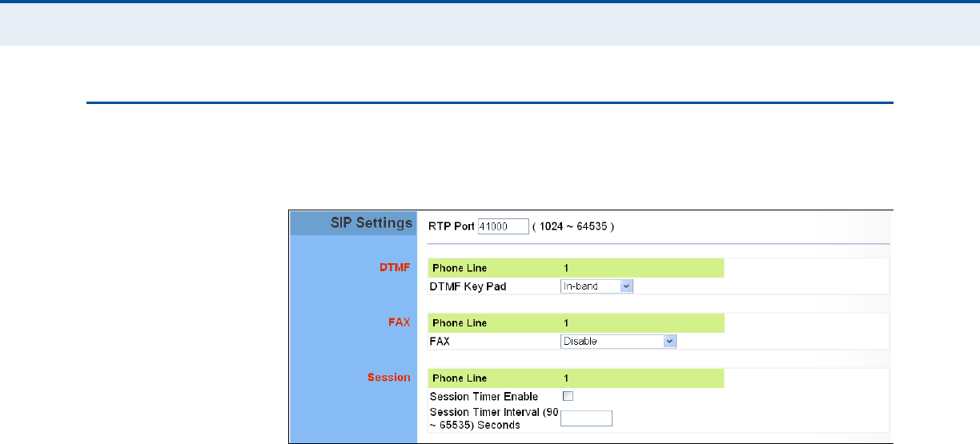Click Phone Line header in DTMF section
Screen dimensions: 980x444
pos(460,268)
